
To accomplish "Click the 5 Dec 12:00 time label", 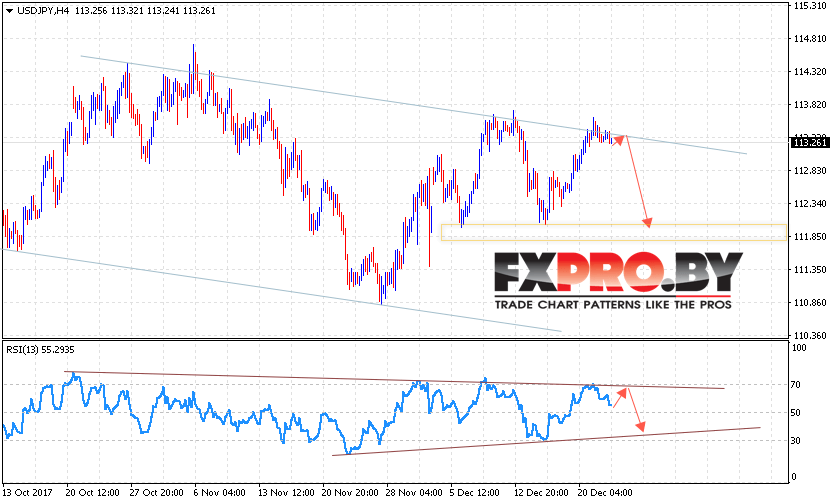I will coord(475,492).
